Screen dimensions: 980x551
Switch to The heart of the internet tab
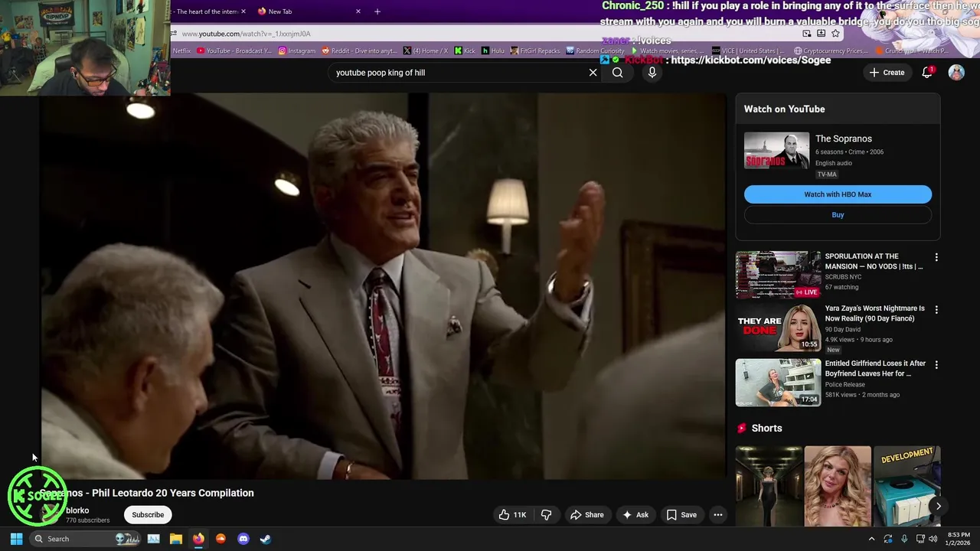click(205, 11)
